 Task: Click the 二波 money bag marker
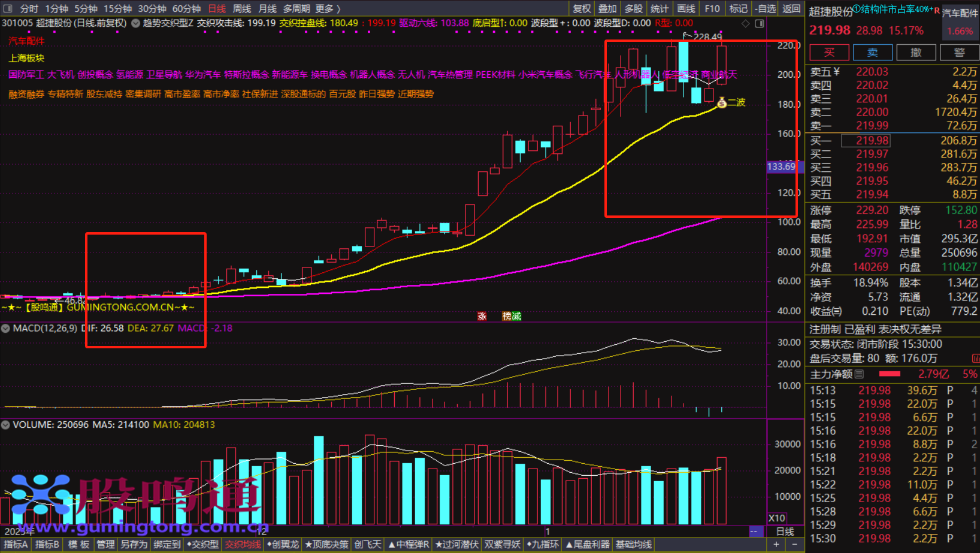pos(722,103)
